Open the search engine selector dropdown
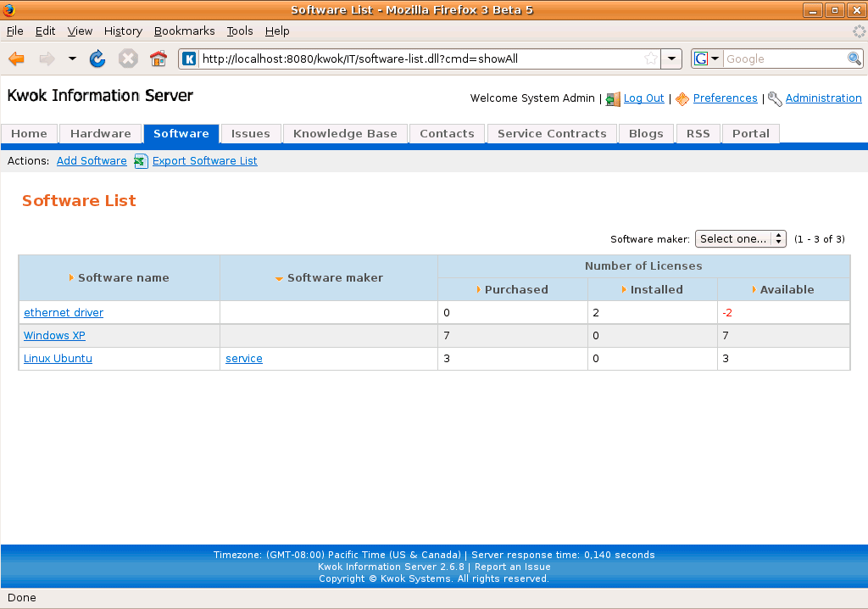Screen dimensions: 868x609 click(707, 59)
